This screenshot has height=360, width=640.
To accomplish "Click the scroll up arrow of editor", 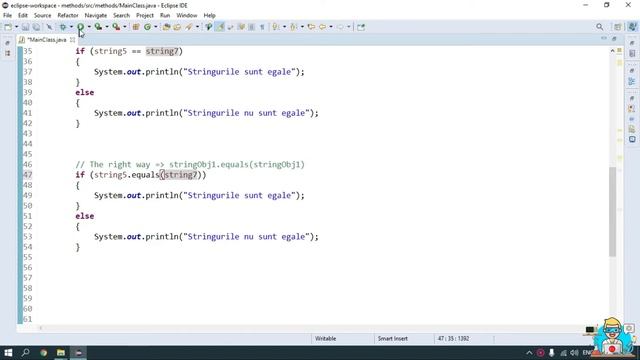I will pyautogui.click(x=612, y=51).
